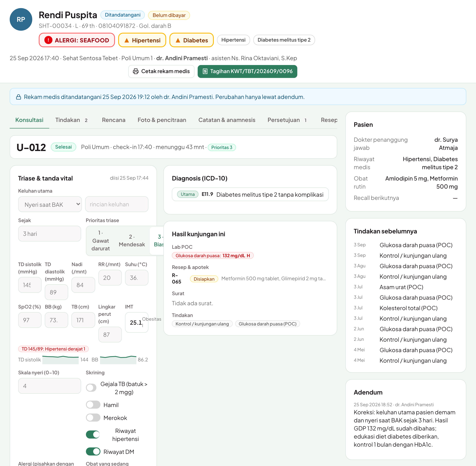The image size is (476, 466).
Task: Disable the Riwayat hipertensi switch
Action: coord(93,435)
